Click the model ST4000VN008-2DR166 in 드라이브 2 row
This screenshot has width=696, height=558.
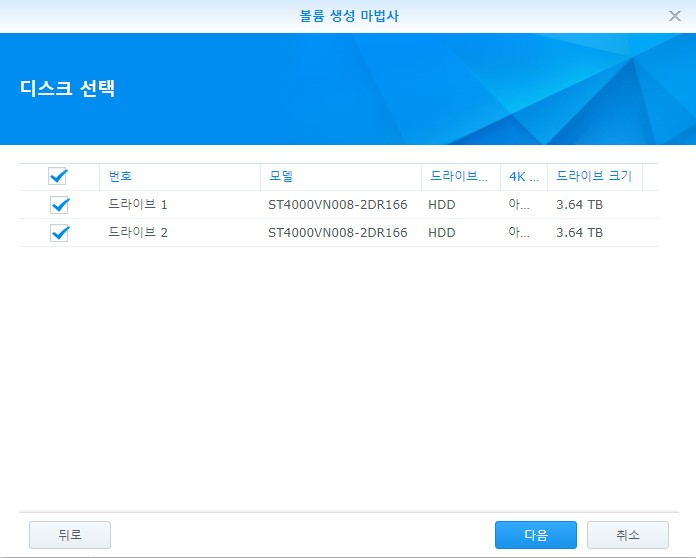337,233
